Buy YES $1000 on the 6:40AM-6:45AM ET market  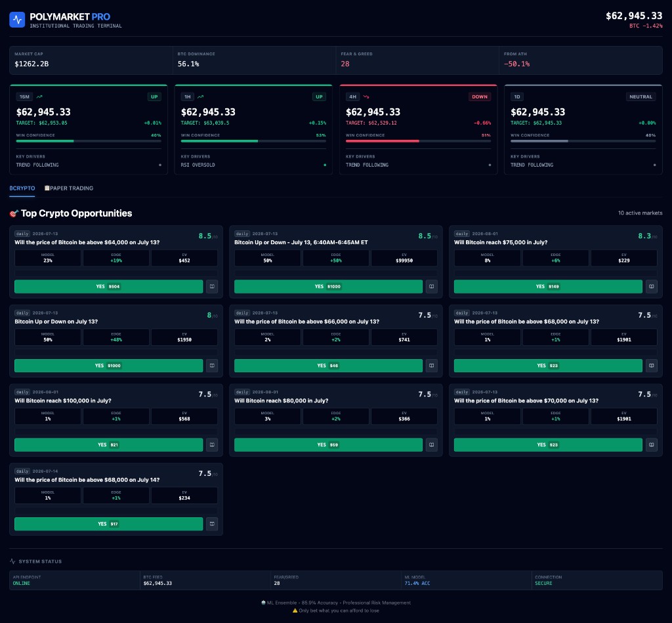click(328, 286)
